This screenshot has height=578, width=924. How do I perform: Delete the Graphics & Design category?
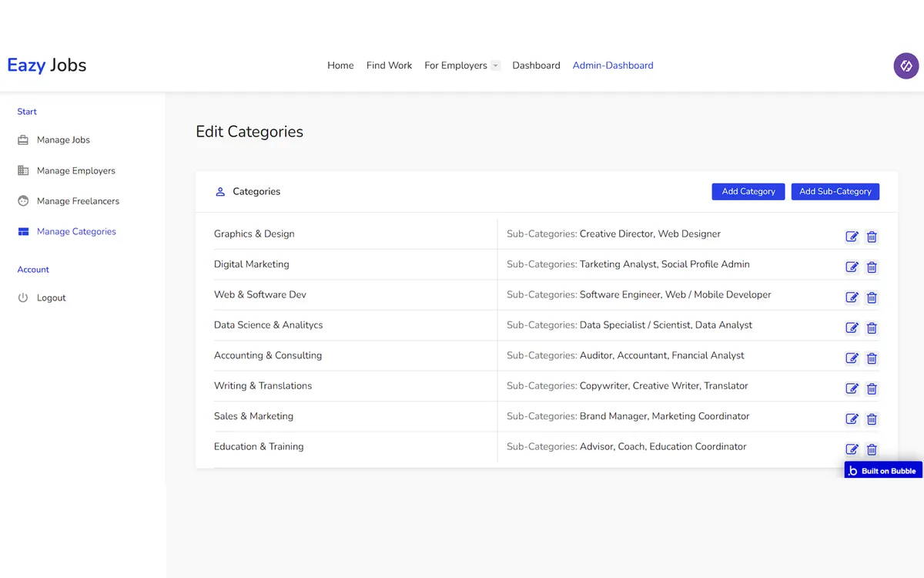872,237
